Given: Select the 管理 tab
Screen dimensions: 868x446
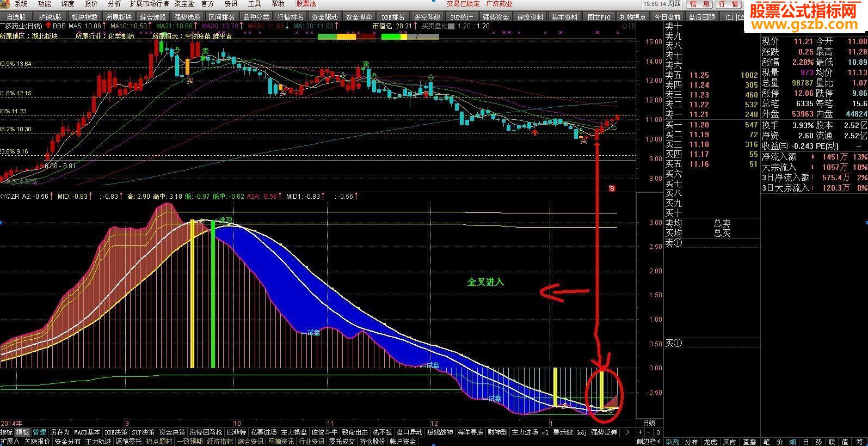Looking at the screenshot, I should [39, 432].
